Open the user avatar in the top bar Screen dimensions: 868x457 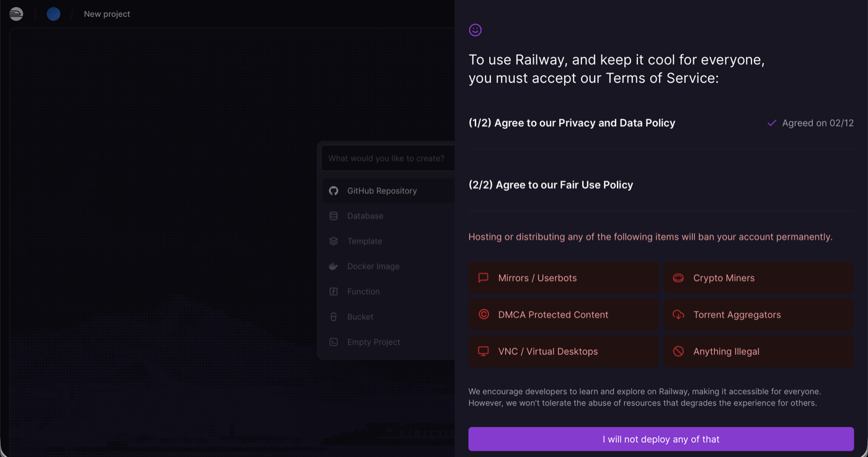[53, 14]
